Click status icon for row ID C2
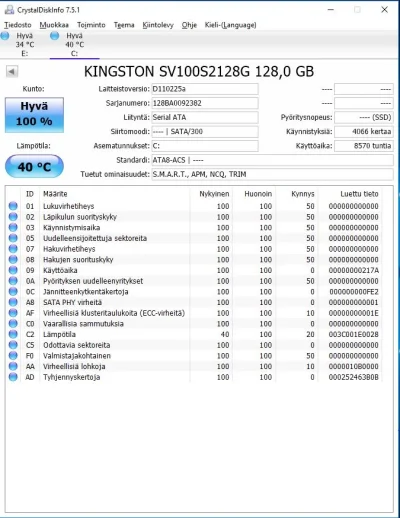400x518 pixels. (x=13, y=334)
